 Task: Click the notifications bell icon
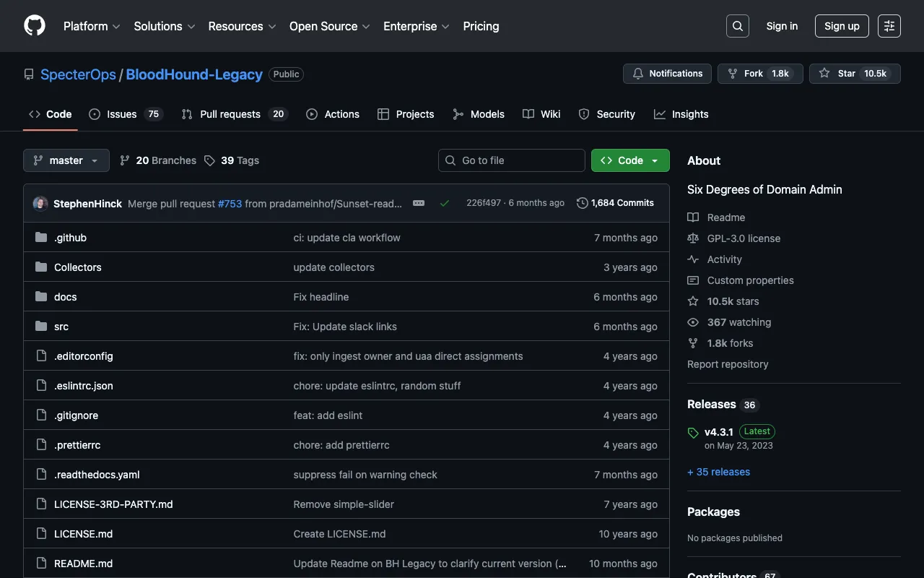coord(638,73)
